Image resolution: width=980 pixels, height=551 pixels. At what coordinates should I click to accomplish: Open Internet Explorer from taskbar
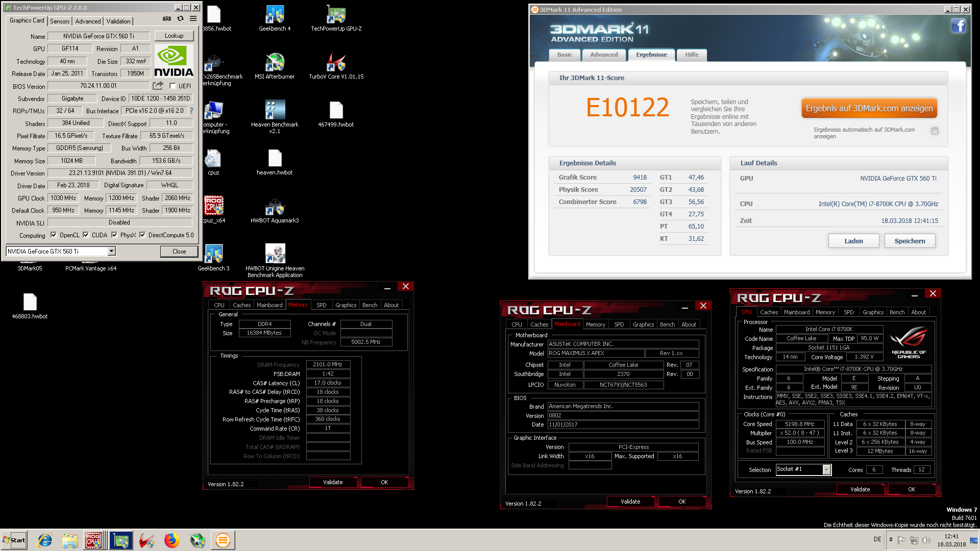45,540
